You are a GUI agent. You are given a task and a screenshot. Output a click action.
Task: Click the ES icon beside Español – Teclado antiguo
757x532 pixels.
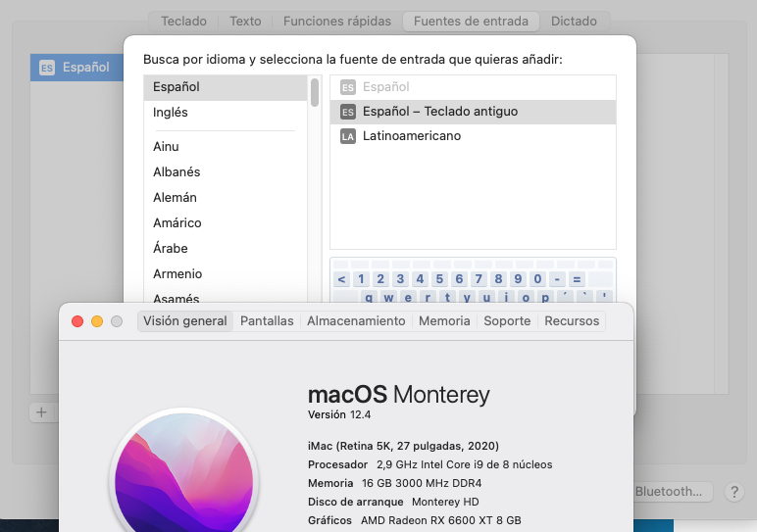pyautogui.click(x=347, y=112)
